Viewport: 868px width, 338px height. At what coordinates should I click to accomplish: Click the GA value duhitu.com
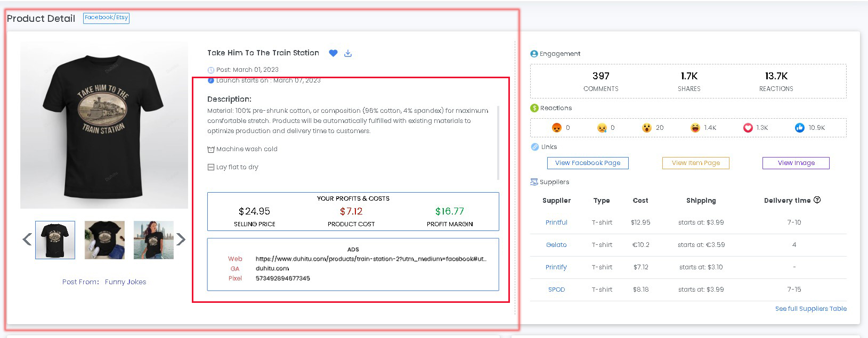[x=272, y=269]
